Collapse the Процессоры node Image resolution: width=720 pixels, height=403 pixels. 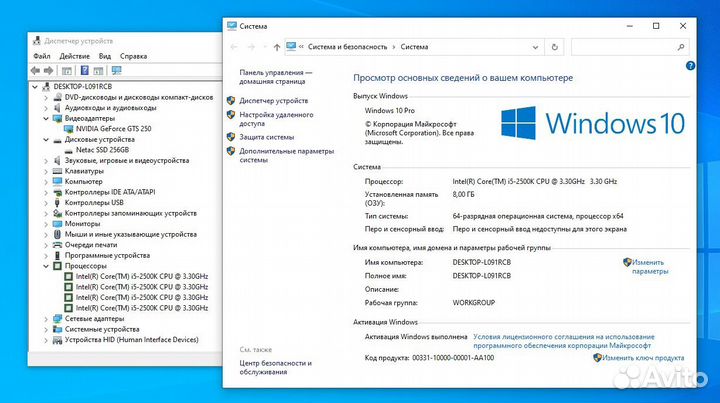[x=46, y=266]
